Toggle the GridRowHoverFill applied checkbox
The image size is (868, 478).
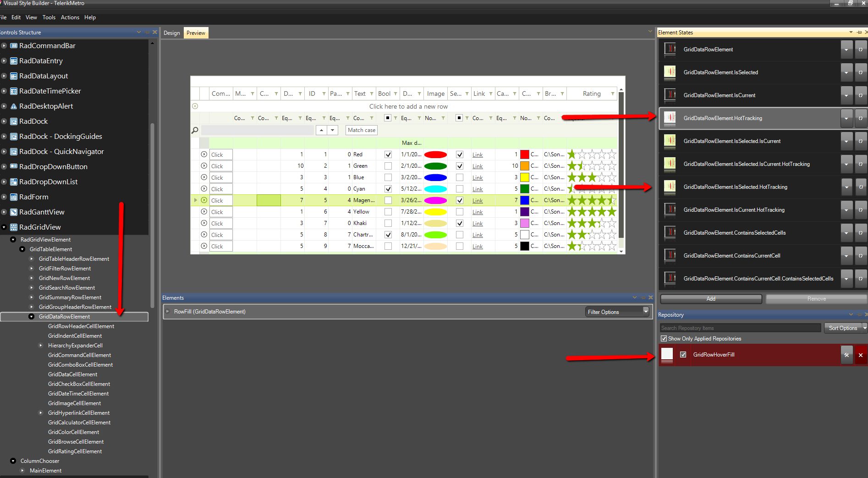click(x=683, y=355)
